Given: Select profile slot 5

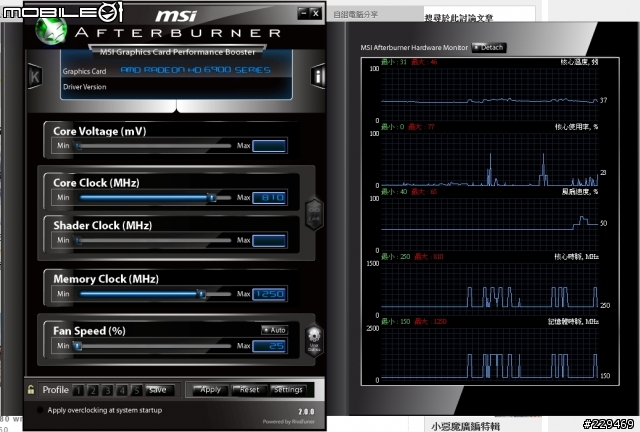Looking at the screenshot, I should pyautogui.click(x=137, y=390).
